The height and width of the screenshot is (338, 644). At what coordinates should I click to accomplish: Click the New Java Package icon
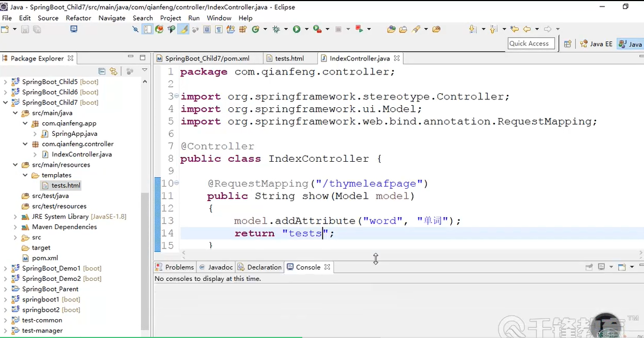pos(243,29)
